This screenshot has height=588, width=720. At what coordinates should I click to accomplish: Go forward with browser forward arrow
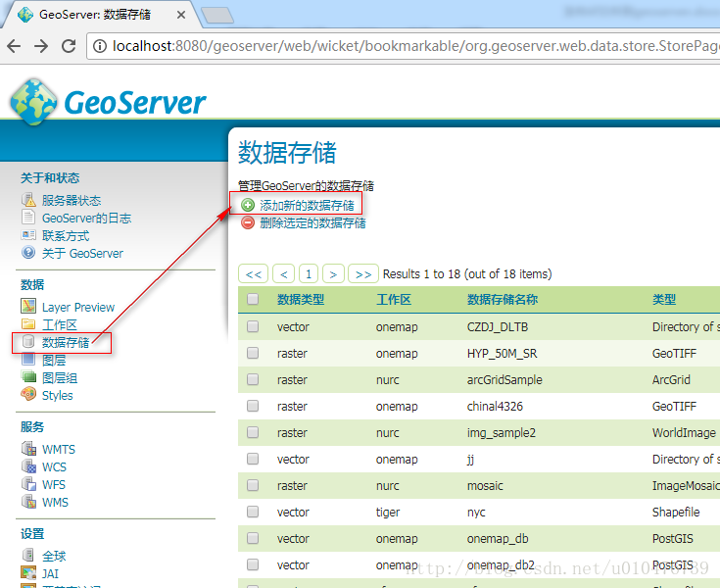[41, 46]
